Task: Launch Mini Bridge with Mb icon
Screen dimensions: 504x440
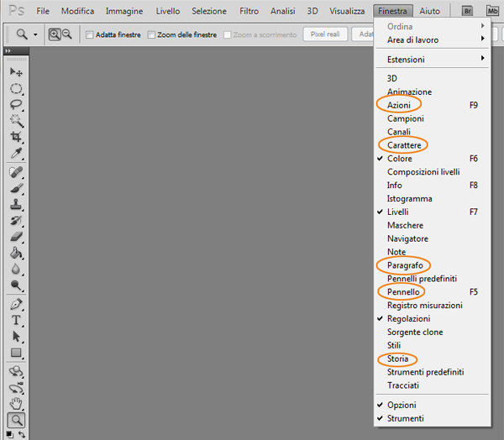Action: tap(492, 11)
